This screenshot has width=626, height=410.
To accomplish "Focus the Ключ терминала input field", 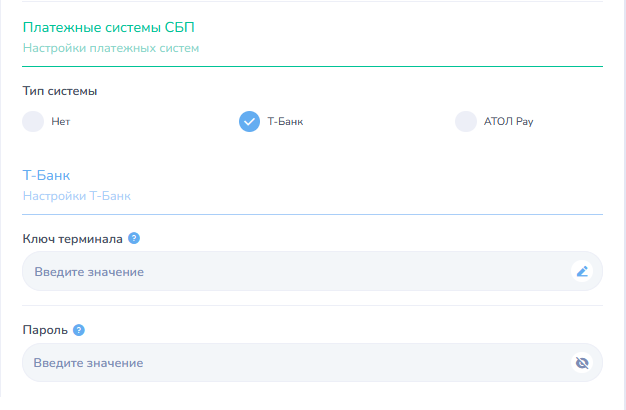I will [312, 271].
